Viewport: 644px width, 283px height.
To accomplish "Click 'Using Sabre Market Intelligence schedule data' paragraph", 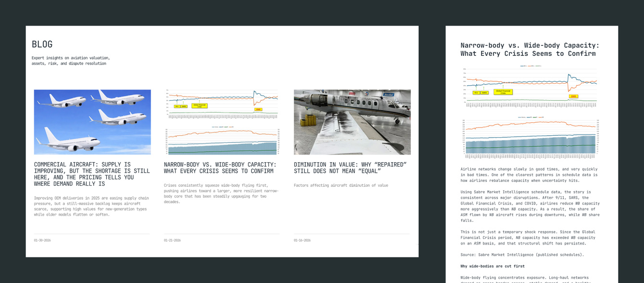I will 530,206.
